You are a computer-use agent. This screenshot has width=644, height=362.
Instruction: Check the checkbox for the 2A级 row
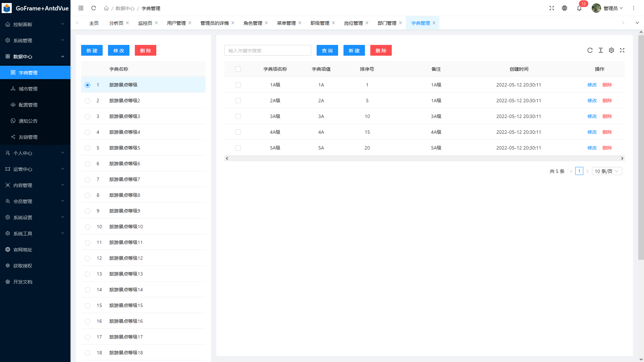click(x=238, y=101)
